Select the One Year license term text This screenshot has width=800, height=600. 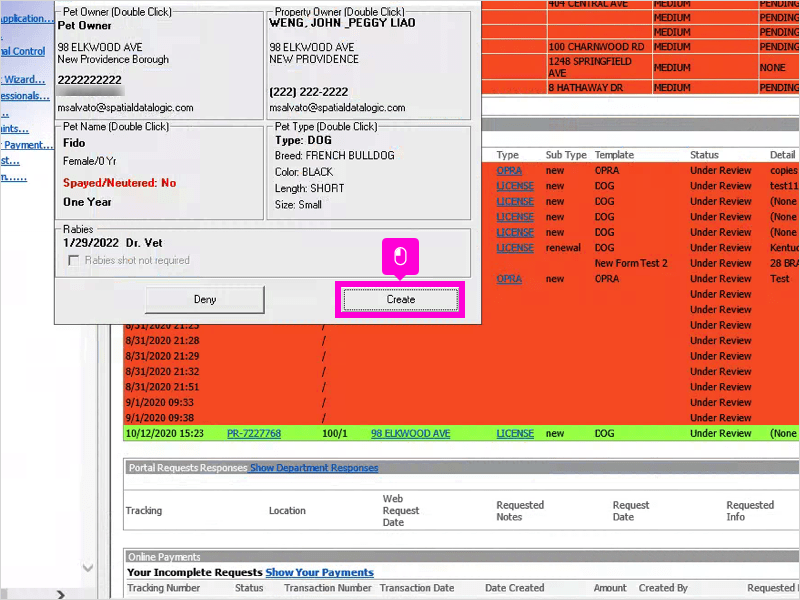coord(87,202)
